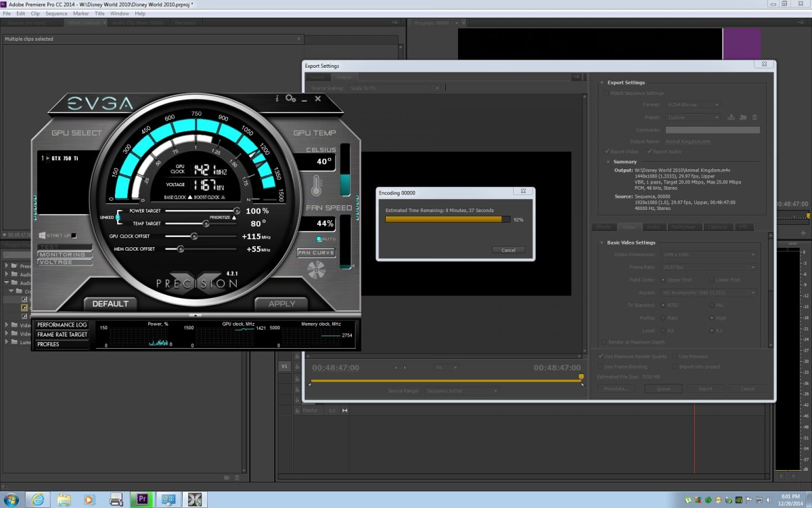
Task: Click the thermometer icon under GPU Temp
Action: (x=316, y=186)
